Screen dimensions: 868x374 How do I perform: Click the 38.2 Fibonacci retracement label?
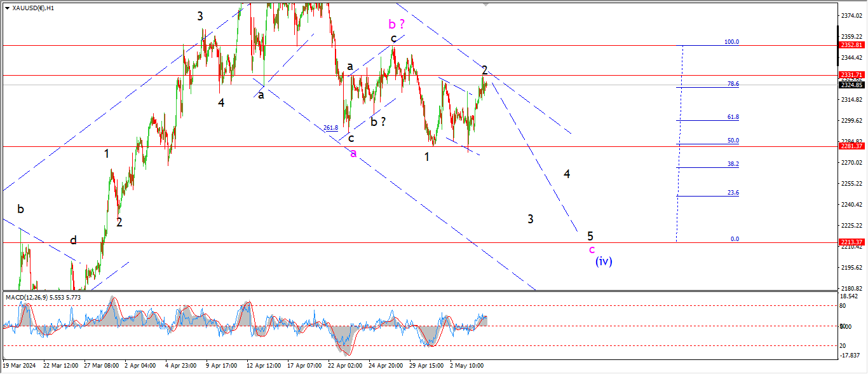click(x=733, y=163)
